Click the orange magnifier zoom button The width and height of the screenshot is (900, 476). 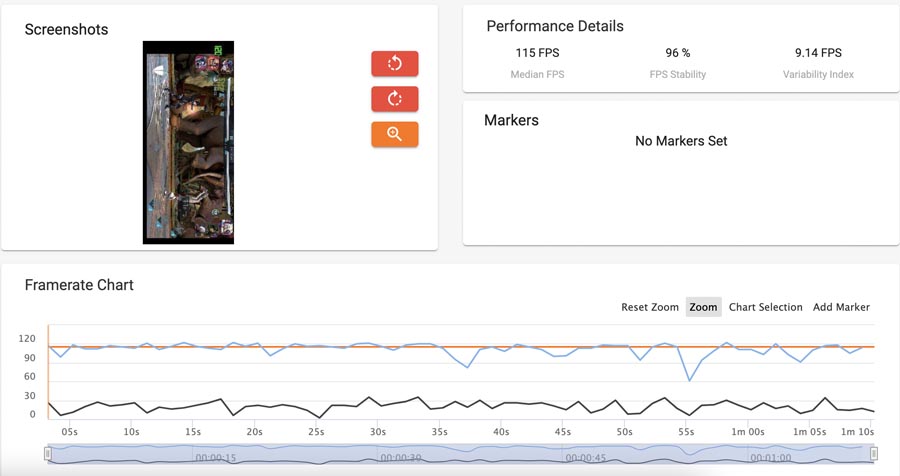point(394,134)
